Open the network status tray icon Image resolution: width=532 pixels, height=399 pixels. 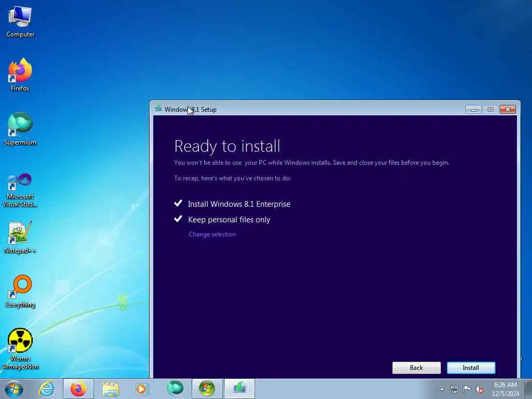pyautogui.click(x=454, y=389)
